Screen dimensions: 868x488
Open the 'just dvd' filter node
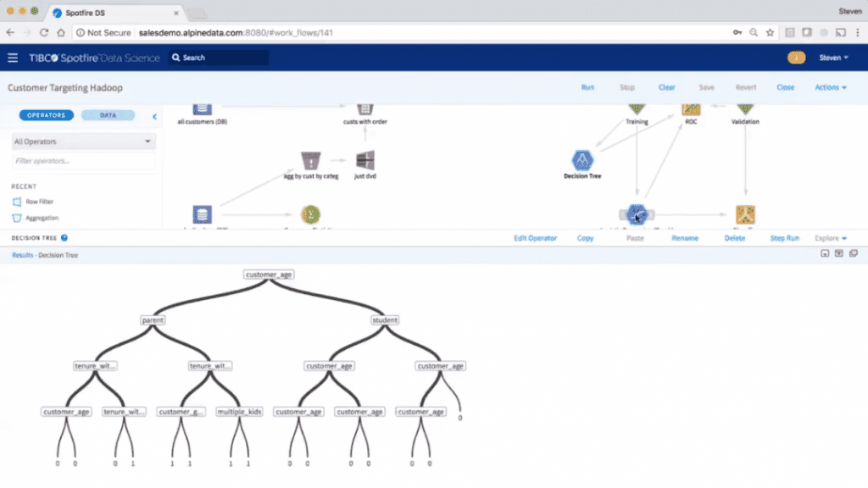pos(364,160)
